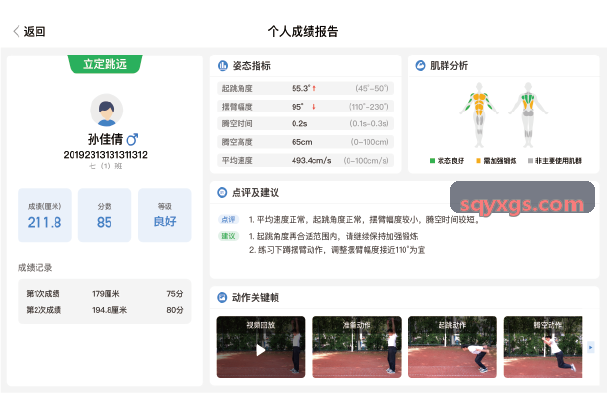Click the 等级 良好 grade card
Viewport: 607px width, 393px height.
[165, 215]
